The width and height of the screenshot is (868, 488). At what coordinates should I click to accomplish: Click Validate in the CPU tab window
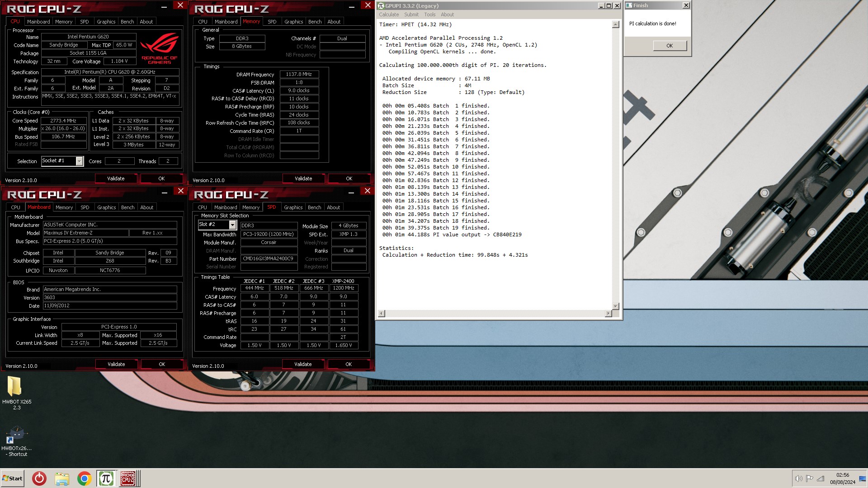pos(116,178)
